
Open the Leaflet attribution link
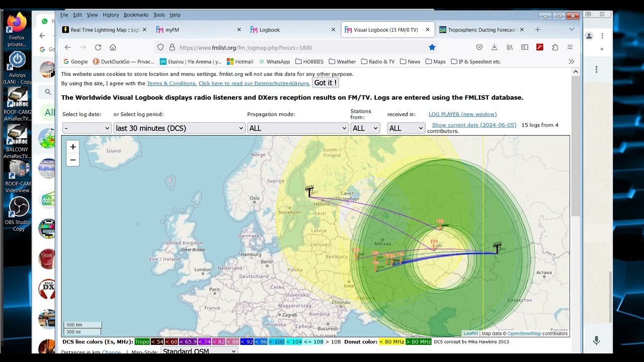470,333
